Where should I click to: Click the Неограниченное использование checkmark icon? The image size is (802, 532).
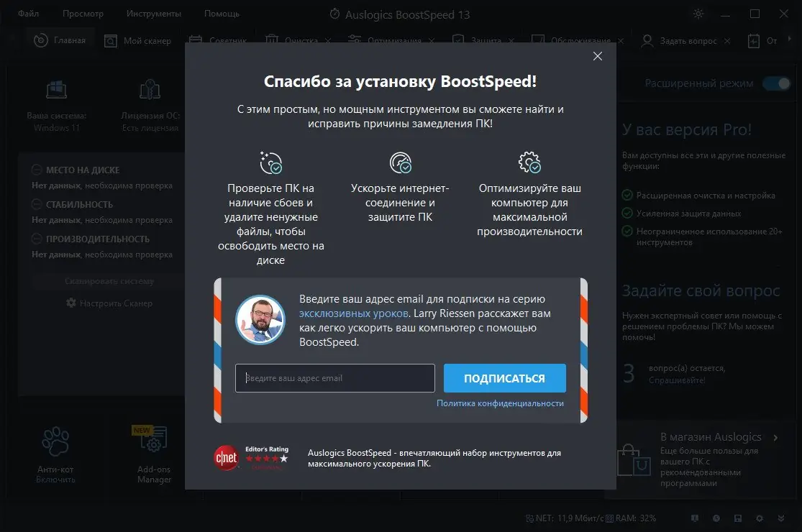click(627, 231)
